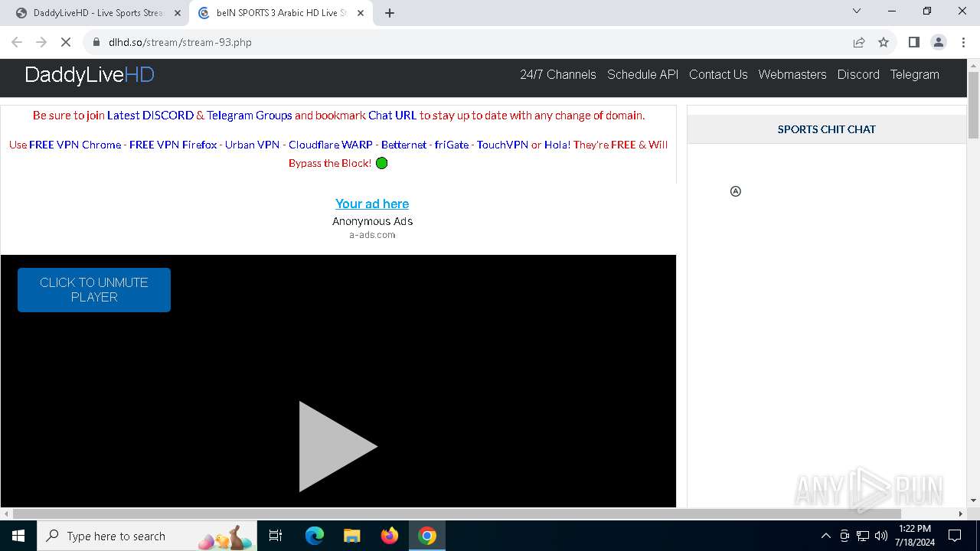
Task: Open TouchVPN link
Action: click(x=502, y=145)
